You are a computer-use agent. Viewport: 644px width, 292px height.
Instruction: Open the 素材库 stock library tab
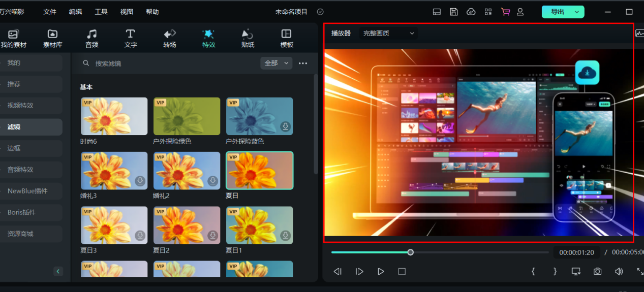[x=52, y=39]
